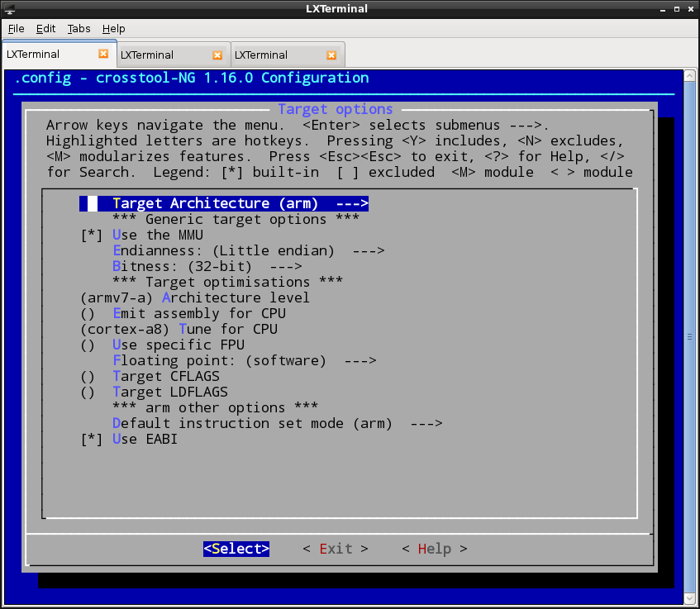Minimize the LXTerminal window
The height and width of the screenshot is (609, 700).
coord(663,9)
